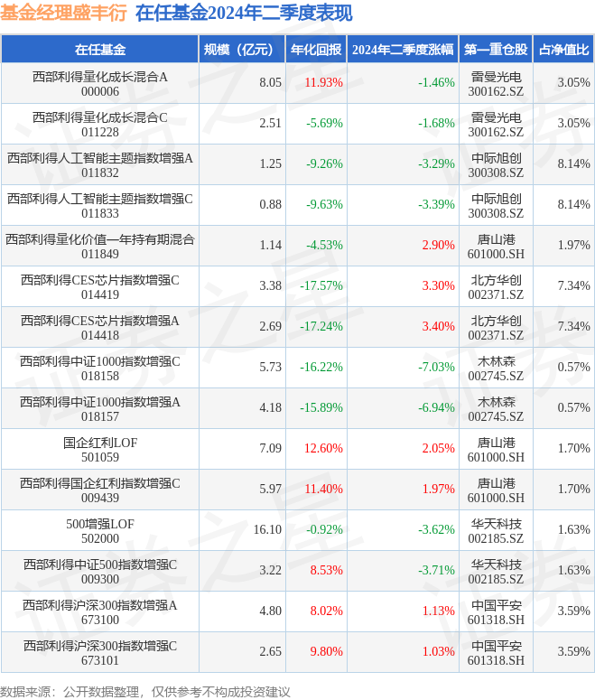Screen dimensions: 595x700
Task: Select fund 西部利得人工智能主题指数增强C 011833
Action: click(x=100, y=206)
